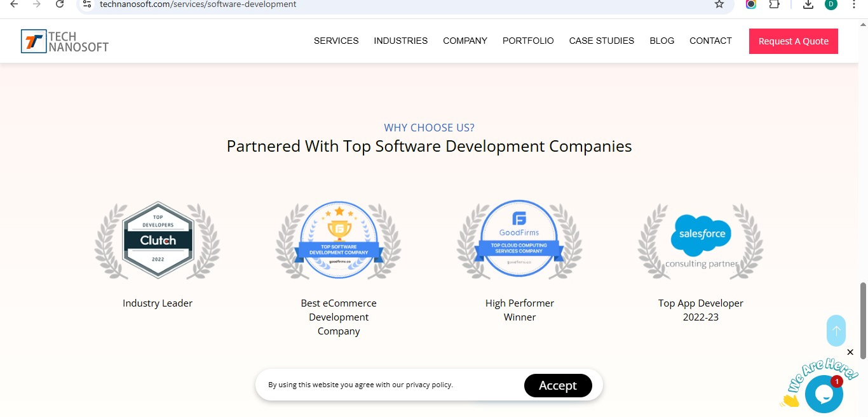Open the Services menu
Screen dimensions: 868x417
(x=336, y=41)
